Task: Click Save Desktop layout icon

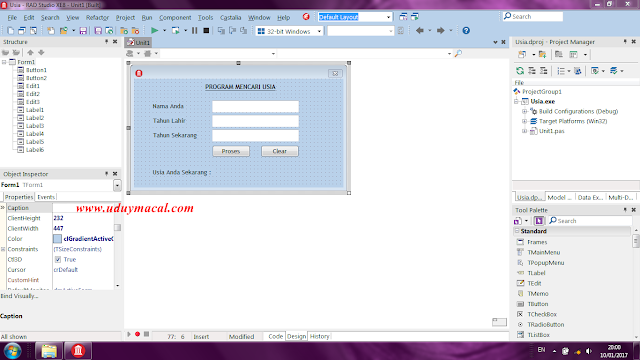Action: (403, 17)
